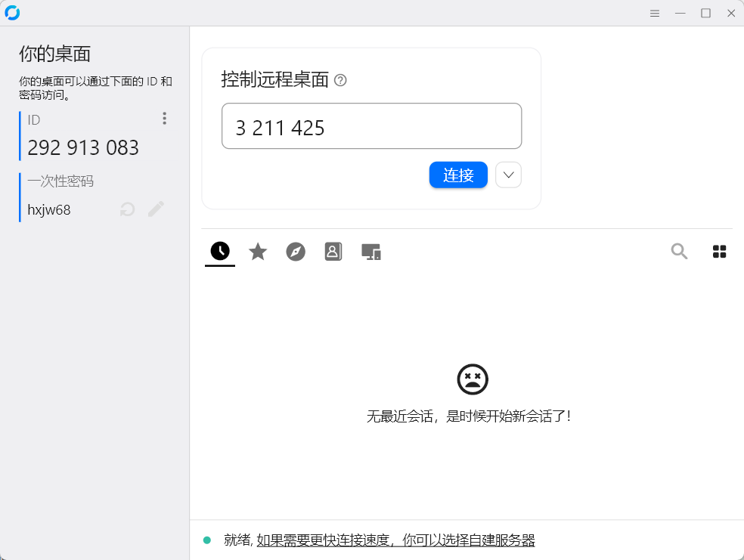Maximize the RustDesk window
744x560 pixels.
(705, 14)
